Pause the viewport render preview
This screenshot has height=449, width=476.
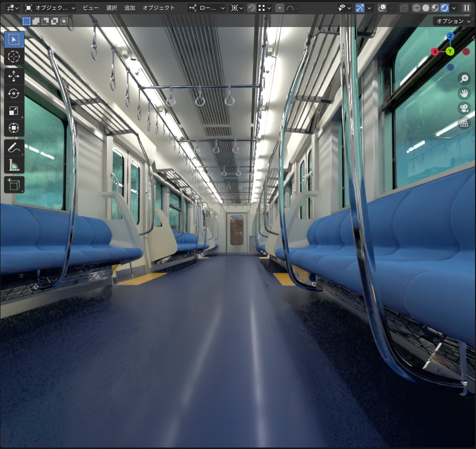click(x=466, y=8)
